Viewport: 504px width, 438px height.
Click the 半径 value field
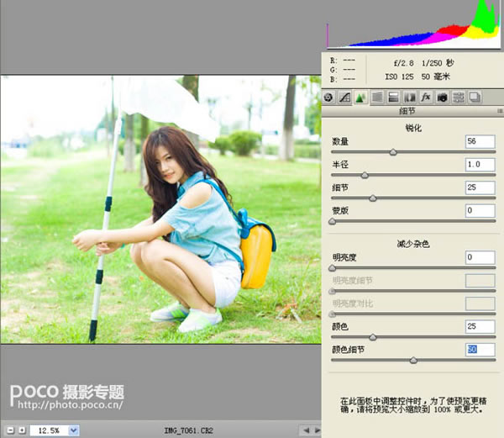(x=480, y=164)
